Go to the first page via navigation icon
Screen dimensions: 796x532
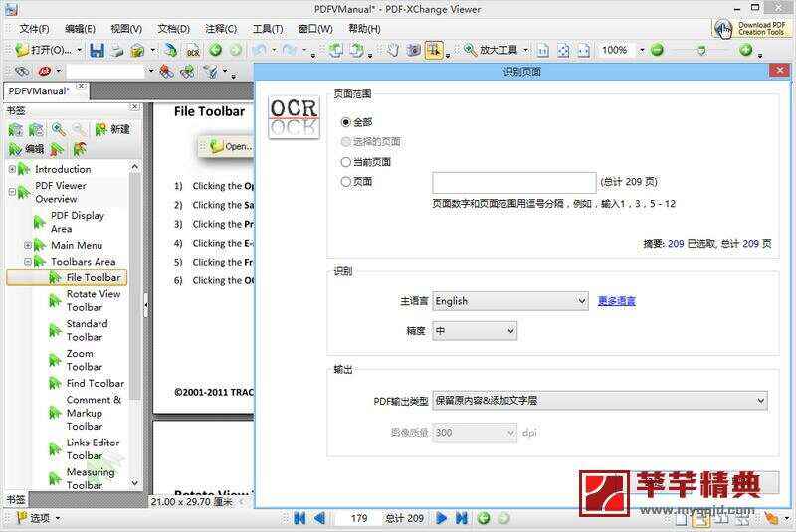(299, 518)
